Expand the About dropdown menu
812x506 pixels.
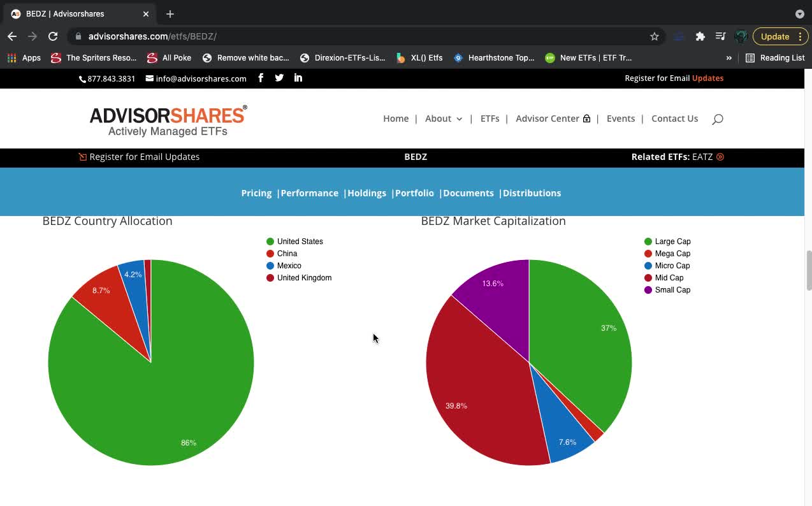[x=444, y=119]
